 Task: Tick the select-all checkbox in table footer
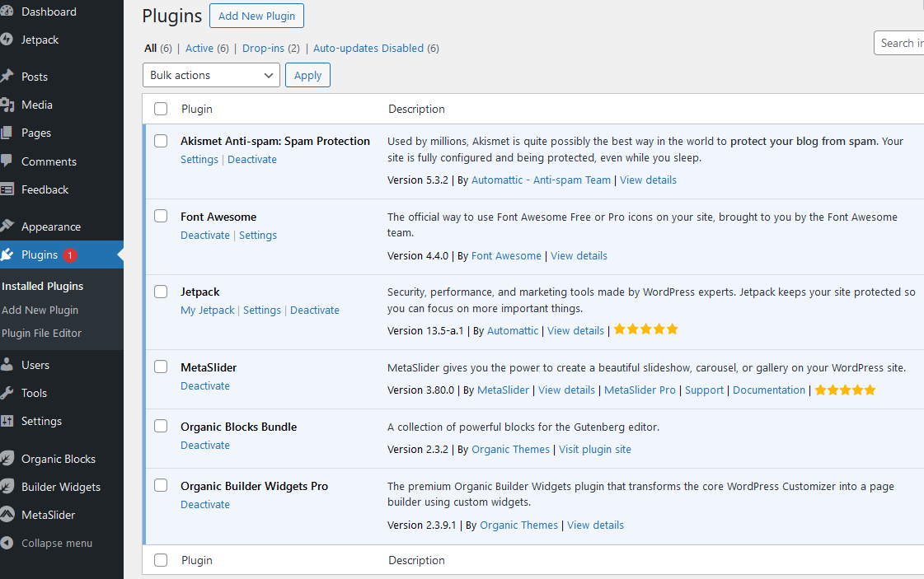[x=161, y=560]
